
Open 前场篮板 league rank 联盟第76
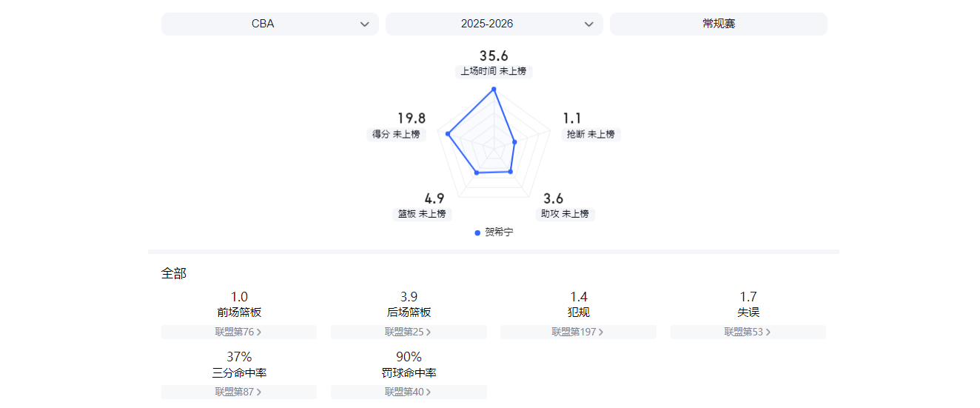point(238,332)
